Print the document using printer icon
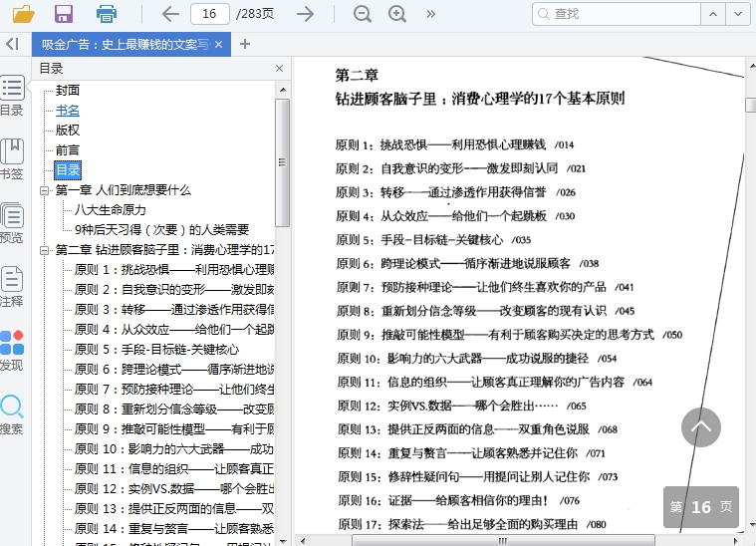 point(106,14)
